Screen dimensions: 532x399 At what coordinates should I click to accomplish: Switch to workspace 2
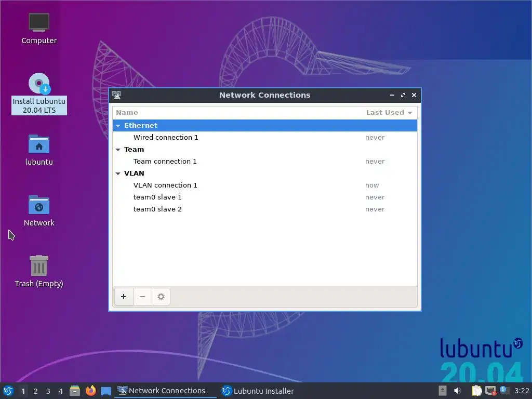point(36,391)
